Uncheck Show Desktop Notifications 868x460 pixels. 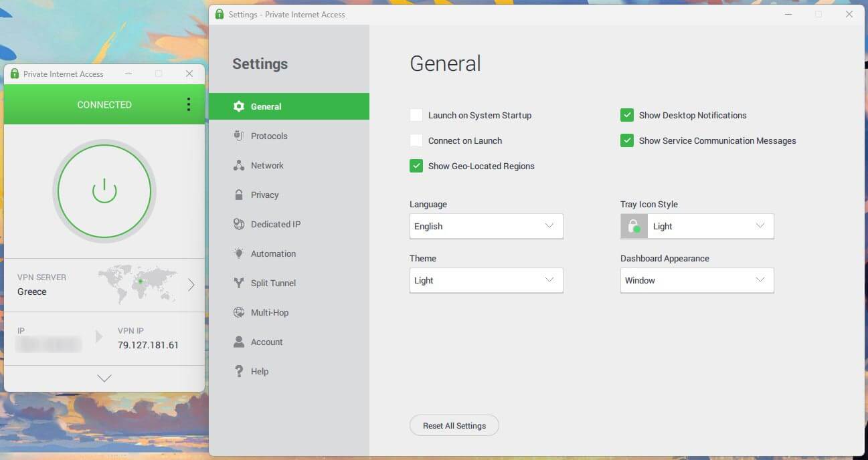click(x=627, y=115)
